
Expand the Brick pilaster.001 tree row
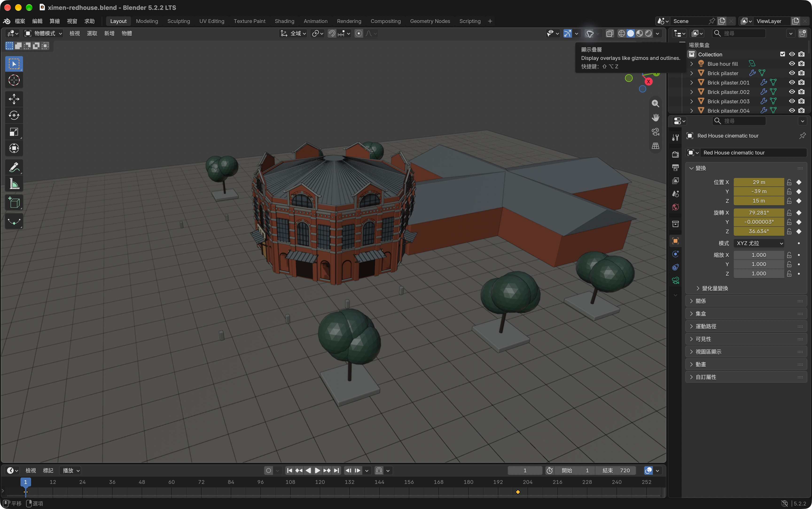pyautogui.click(x=691, y=82)
